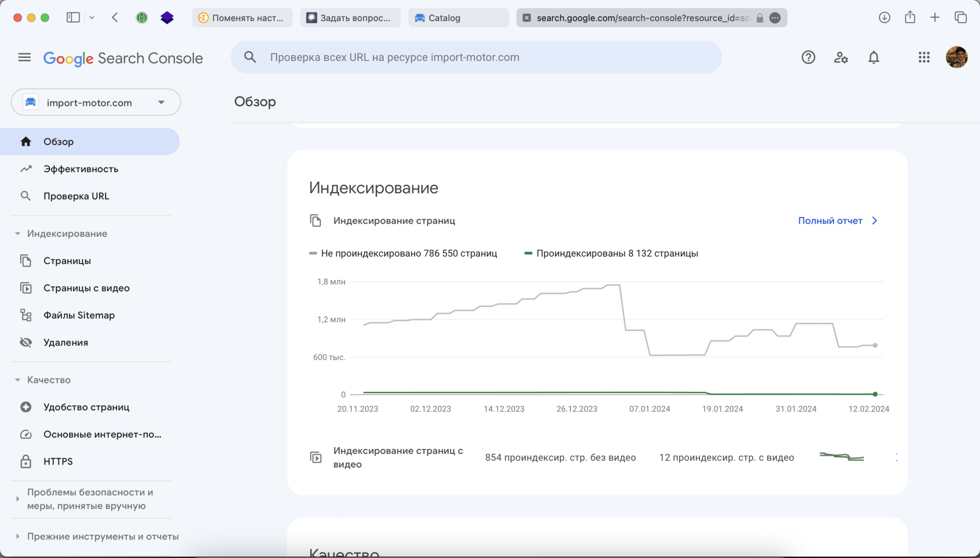Close the search console tab
The width and height of the screenshot is (980, 558).
tap(527, 18)
